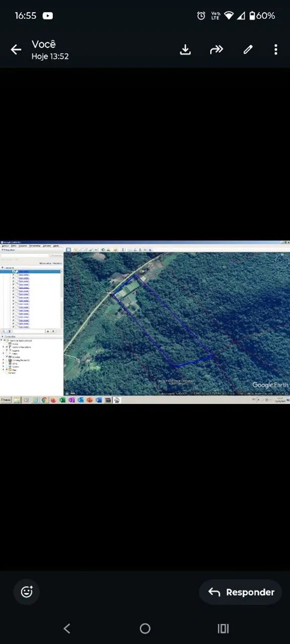
Task: Open the Android recent apps button
Action: [x=223, y=628]
